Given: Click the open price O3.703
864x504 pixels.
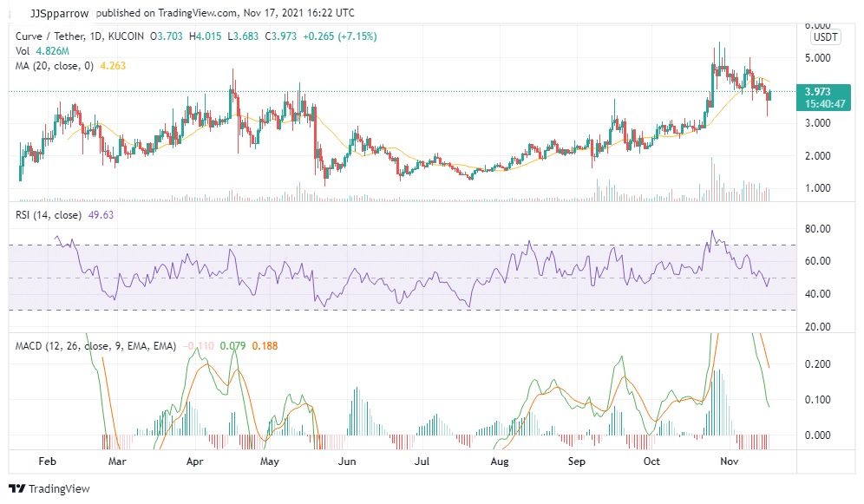Looking at the screenshot, I should 166,36.
